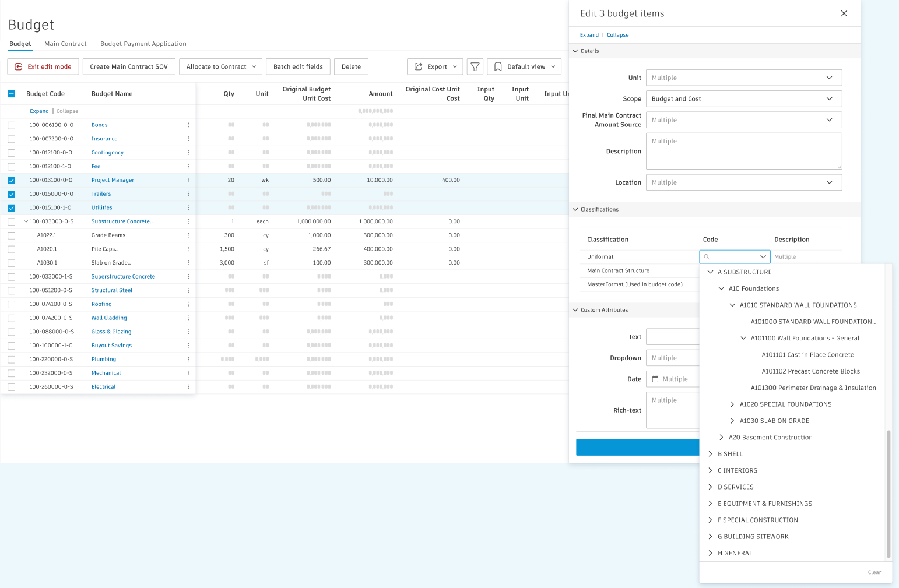Viewport: 899px width, 588px height.
Task: Open the Location dropdown
Action: [744, 182]
